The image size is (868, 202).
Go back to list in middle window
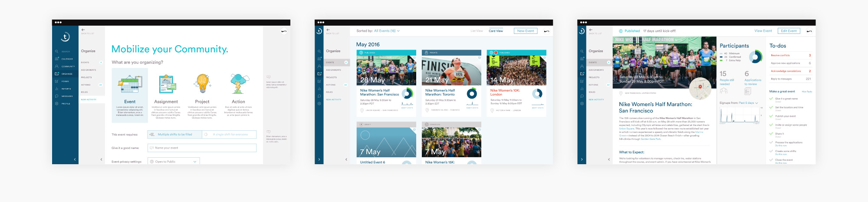coord(332,31)
